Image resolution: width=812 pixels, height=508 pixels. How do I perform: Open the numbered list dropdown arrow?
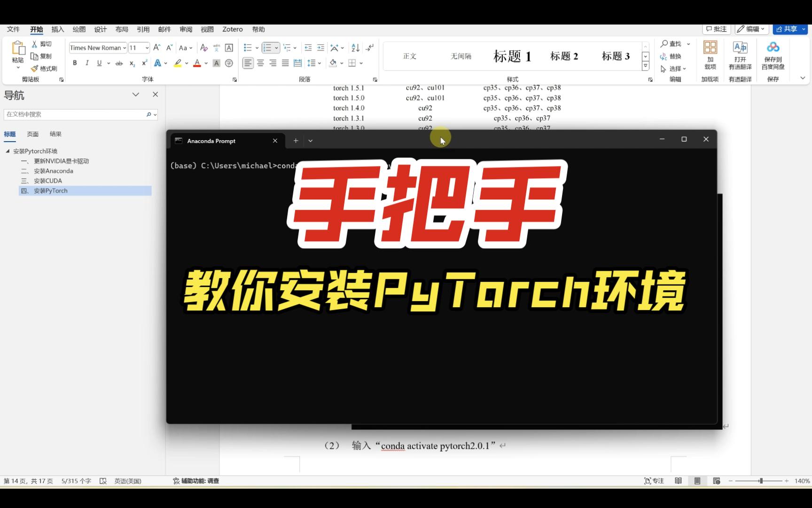tap(276, 48)
